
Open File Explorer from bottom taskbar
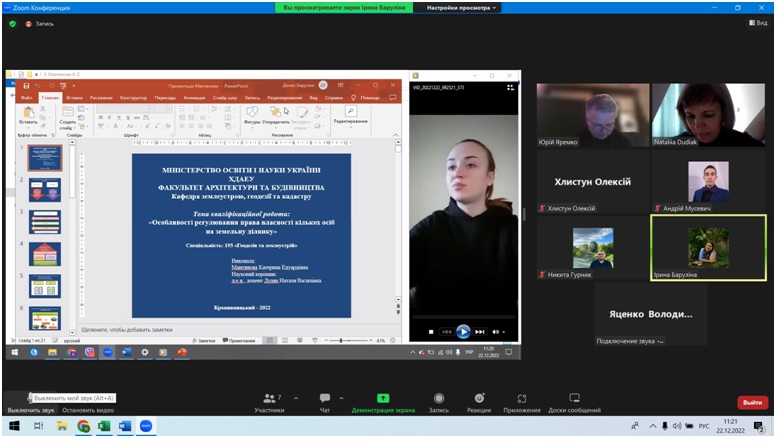[x=62, y=426]
